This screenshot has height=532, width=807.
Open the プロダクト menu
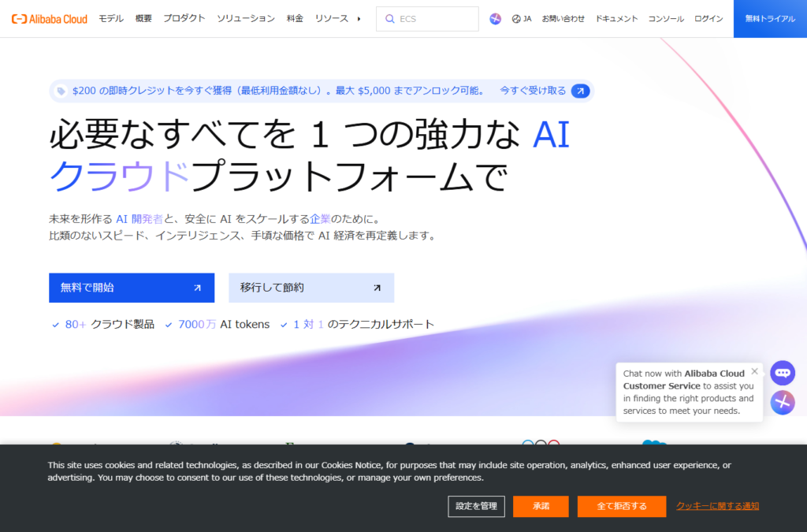point(184,19)
